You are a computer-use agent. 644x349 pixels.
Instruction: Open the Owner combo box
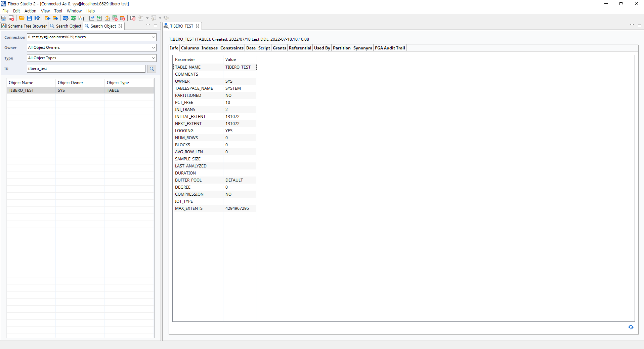[x=92, y=47]
